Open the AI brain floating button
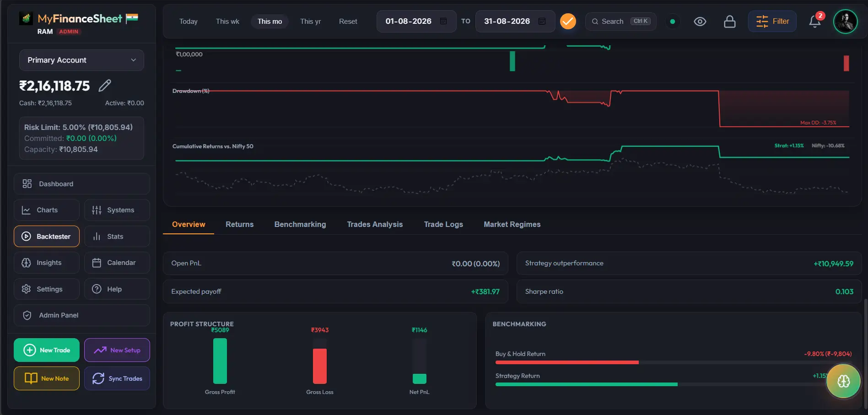 click(843, 381)
